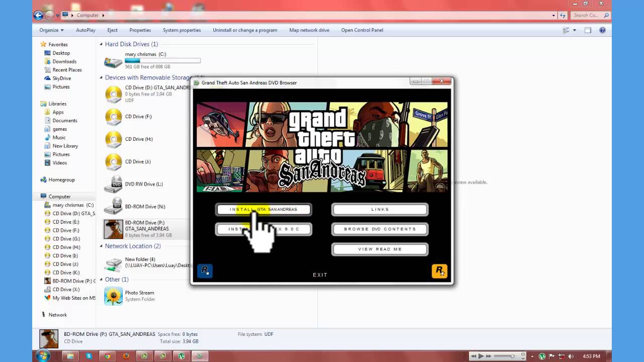The width and height of the screenshot is (644, 362).
Task: Open Skype from the taskbar
Action: (x=89, y=356)
